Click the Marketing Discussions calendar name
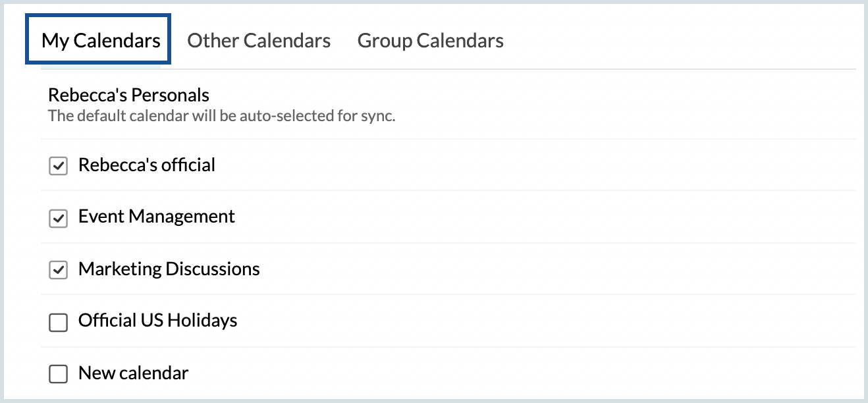Viewport: 868px width, 403px height. [169, 269]
